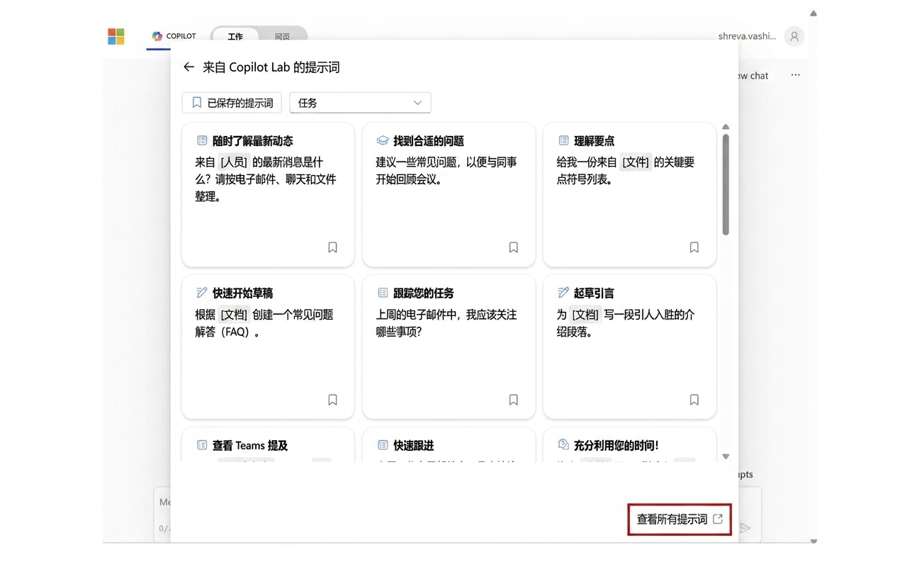Select the 跟踪您的任务 prompt title
The image size is (924, 567).
tap(424, 293)
